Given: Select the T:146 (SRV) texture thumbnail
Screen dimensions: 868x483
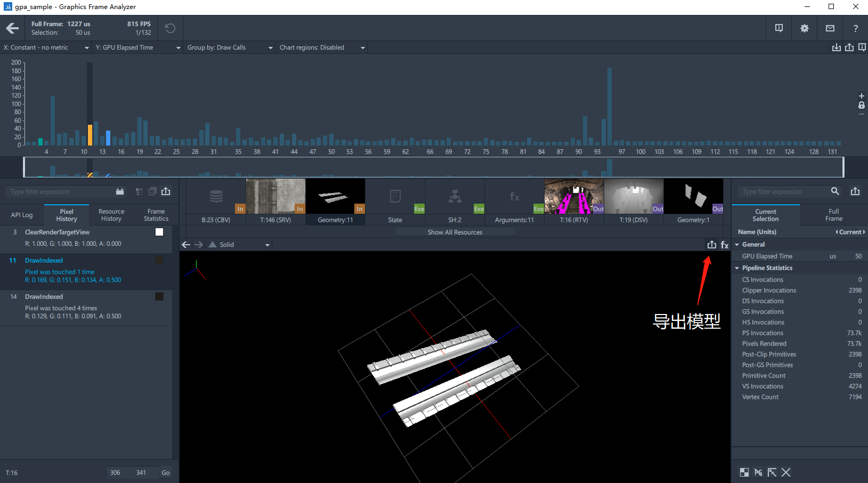Looking at the screenshot, I should tap(275, 202).
